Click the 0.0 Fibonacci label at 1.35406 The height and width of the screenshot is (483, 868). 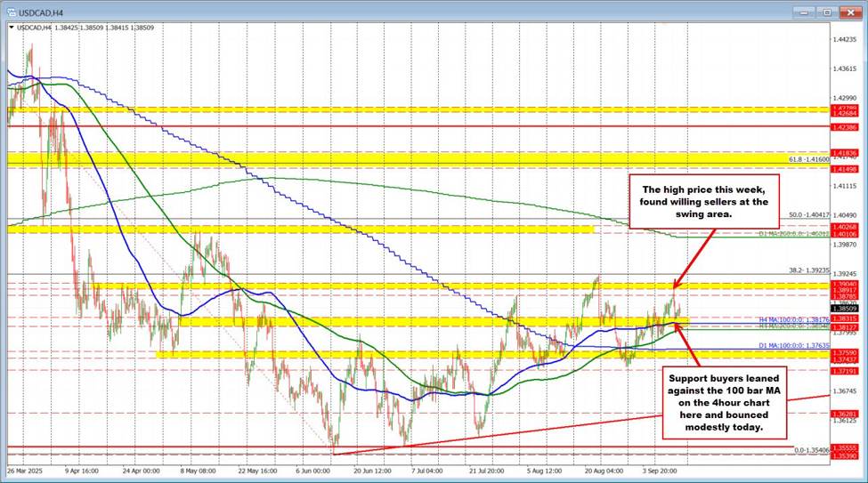coord(811,450)
